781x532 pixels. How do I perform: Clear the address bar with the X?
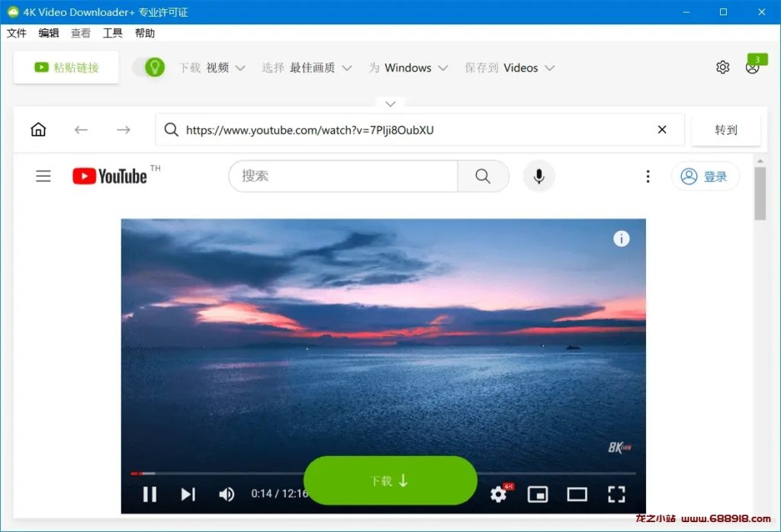coord(662,130)
